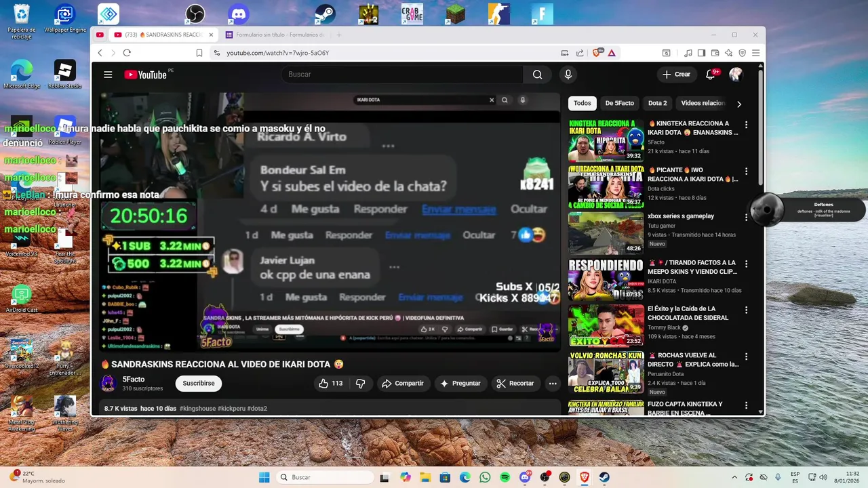Click in the YouTube Buscar search field
868x488 pixels.
point(401,75)
